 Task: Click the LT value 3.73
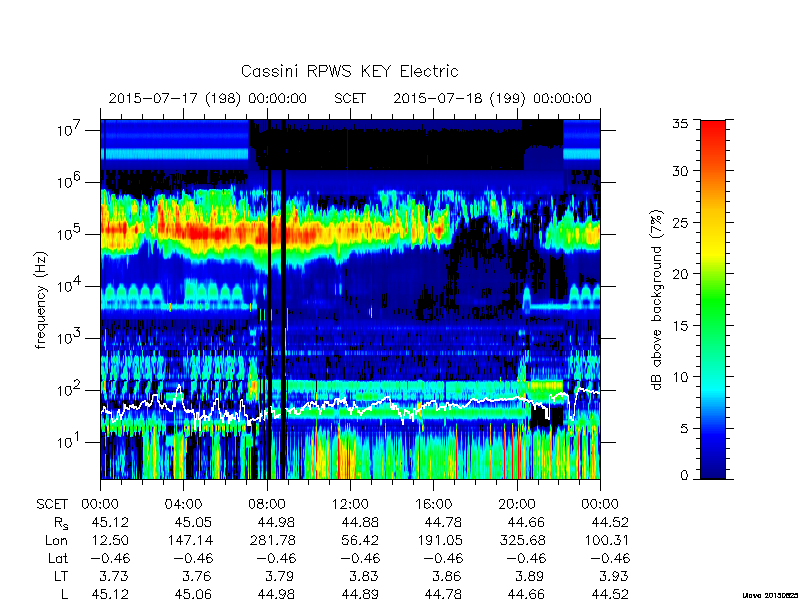114,576
